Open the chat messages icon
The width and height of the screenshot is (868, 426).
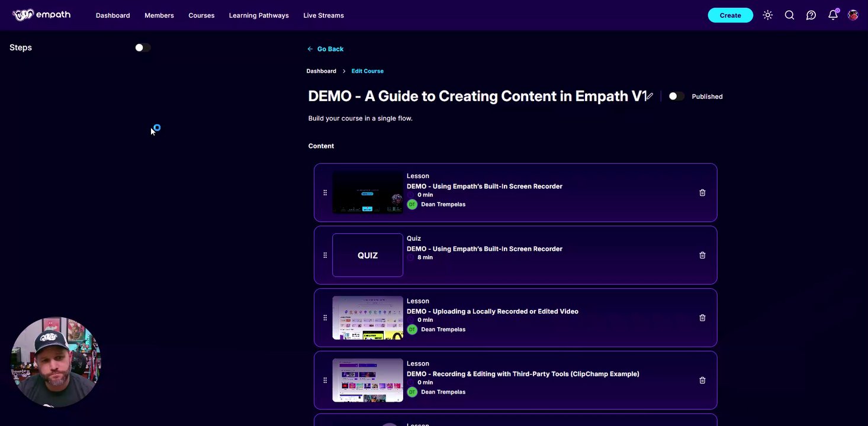pos(811,15)
